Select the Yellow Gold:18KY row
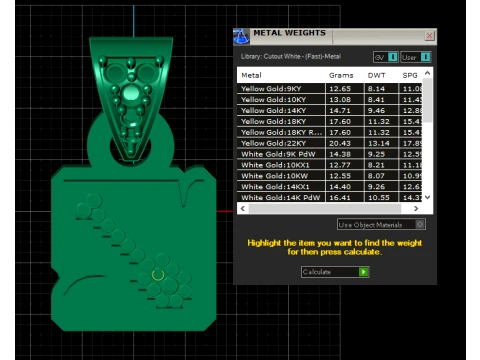The image size is (480, 360). [x=329, y=121]
